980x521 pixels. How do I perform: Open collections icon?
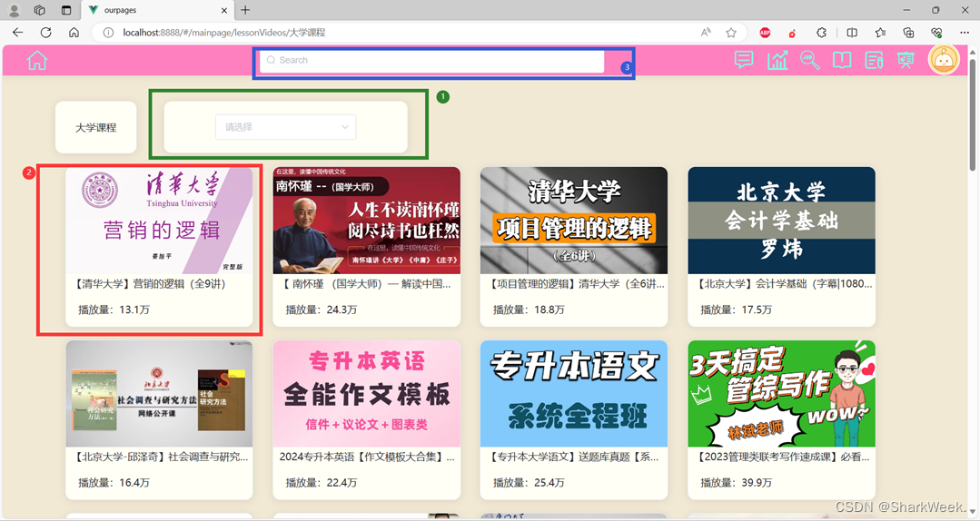(909, 33)
